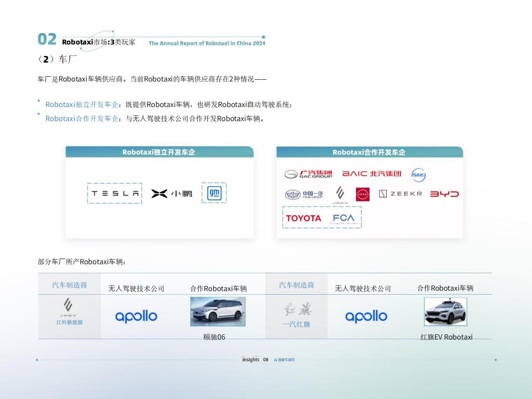
Task: Click the Tesla logo
Action: (x=114, y=193)
